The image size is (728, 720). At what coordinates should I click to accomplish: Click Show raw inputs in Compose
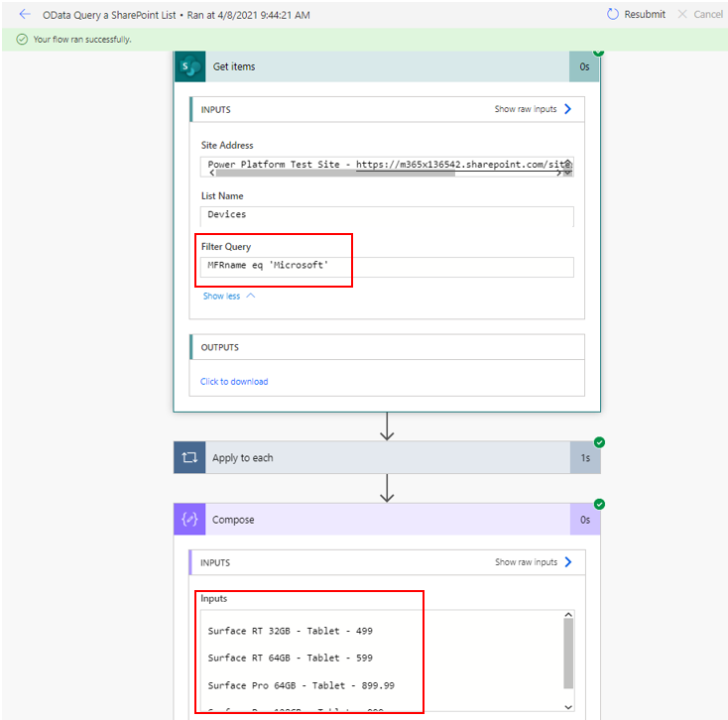(526, 562)
